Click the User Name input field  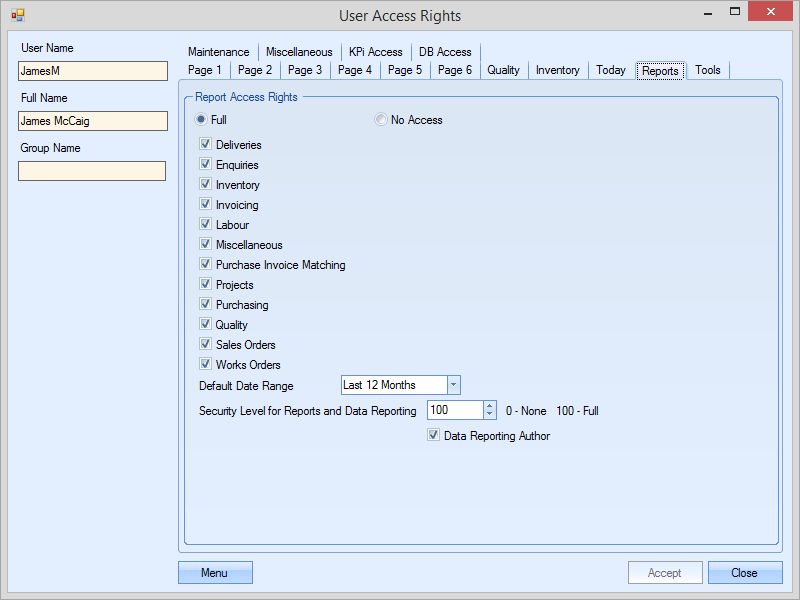pyautogui.click(x=92, y=71)
